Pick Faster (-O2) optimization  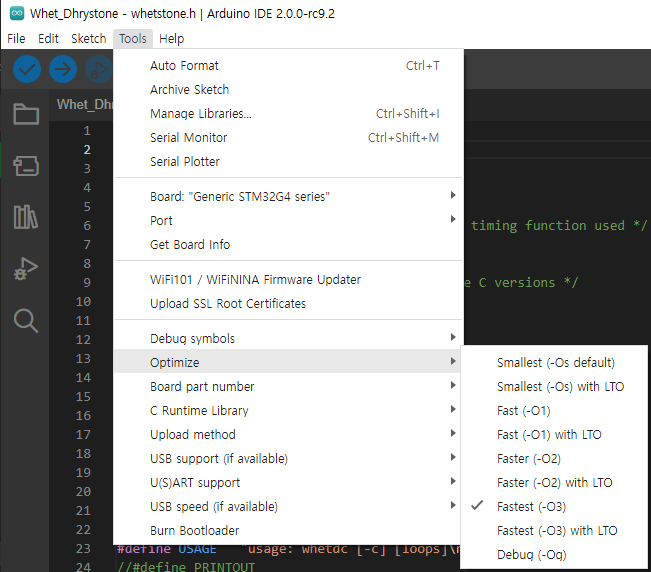click(x=554, y=459)
